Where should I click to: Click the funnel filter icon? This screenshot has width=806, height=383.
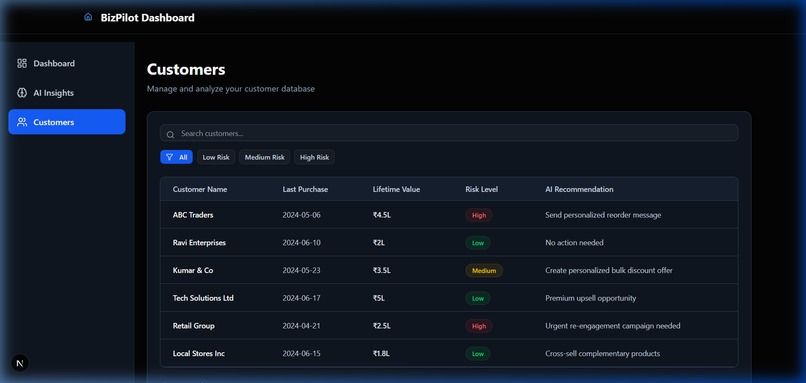coord(170,157)
